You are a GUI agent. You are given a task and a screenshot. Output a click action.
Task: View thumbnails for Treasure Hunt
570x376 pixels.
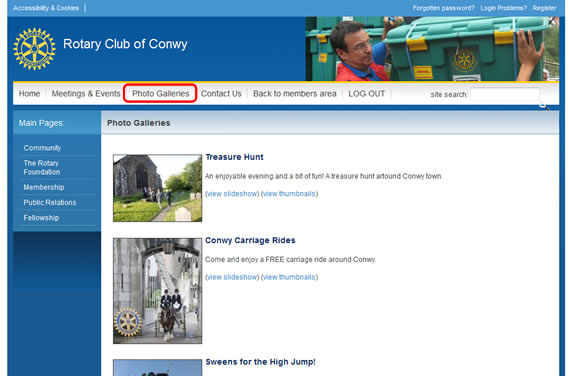tap(289, 194)
